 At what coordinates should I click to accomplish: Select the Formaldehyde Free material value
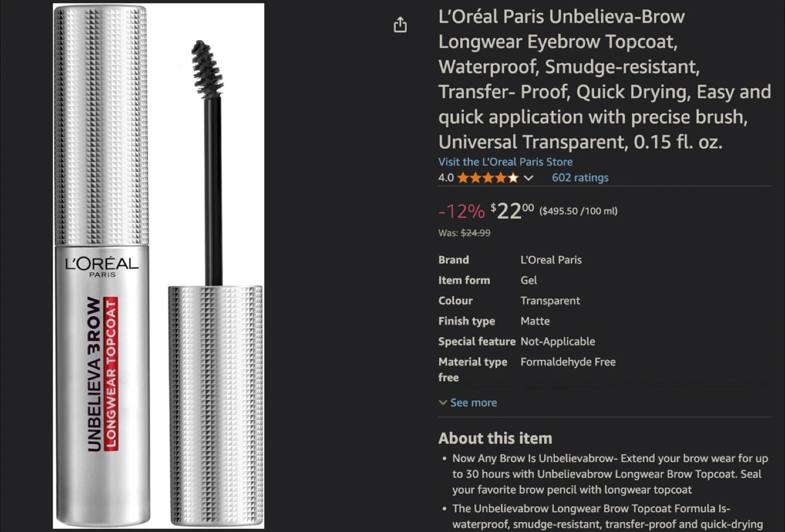pyautogui.click(x=568, y=362)
